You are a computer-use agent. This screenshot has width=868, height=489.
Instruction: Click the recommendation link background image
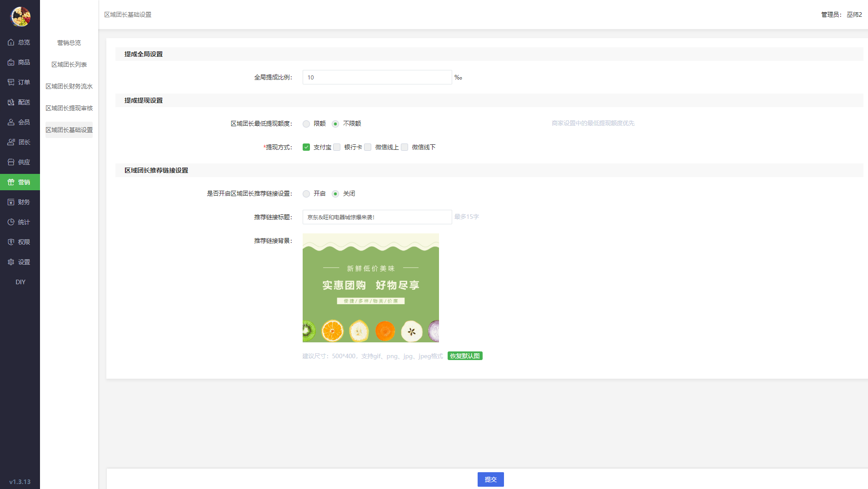(370, 288)
